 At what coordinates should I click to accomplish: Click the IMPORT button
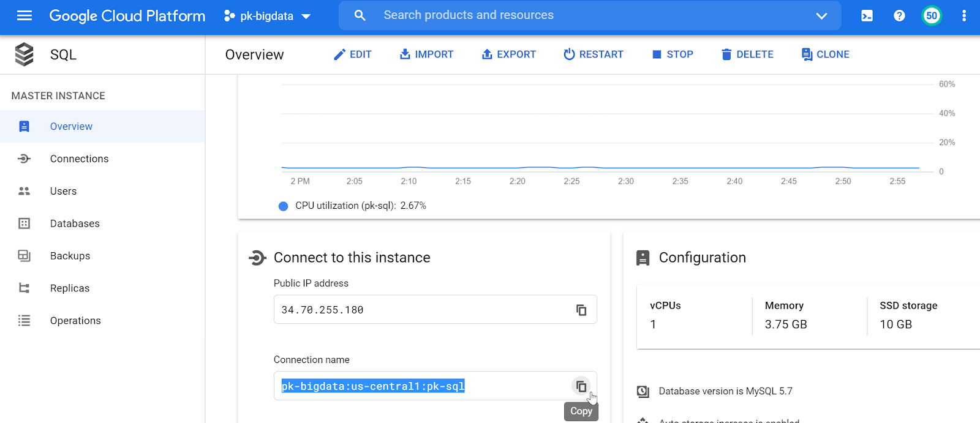426,54
